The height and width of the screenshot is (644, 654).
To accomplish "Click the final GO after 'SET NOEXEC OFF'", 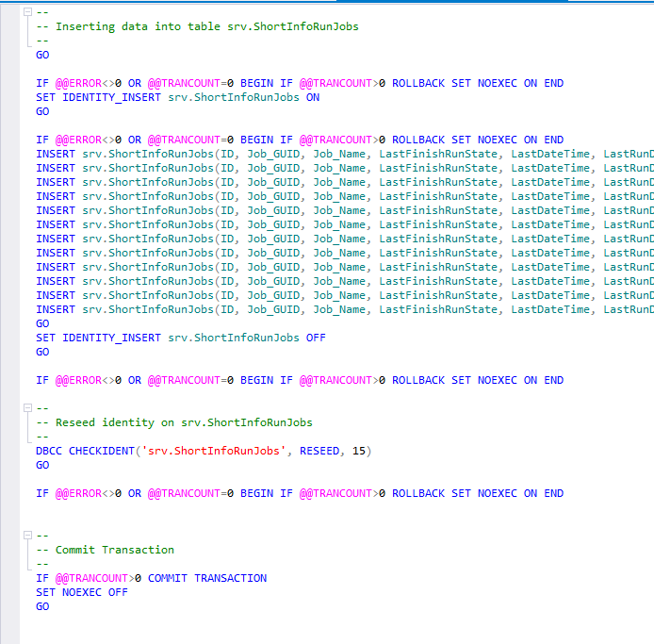I will pyautogui.click(x=42, y=607).
